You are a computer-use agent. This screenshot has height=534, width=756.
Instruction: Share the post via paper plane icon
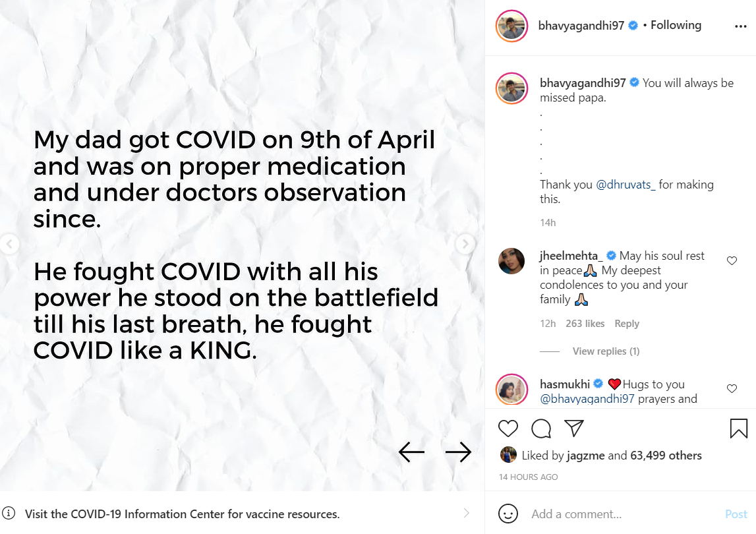[x=574, y=429]
